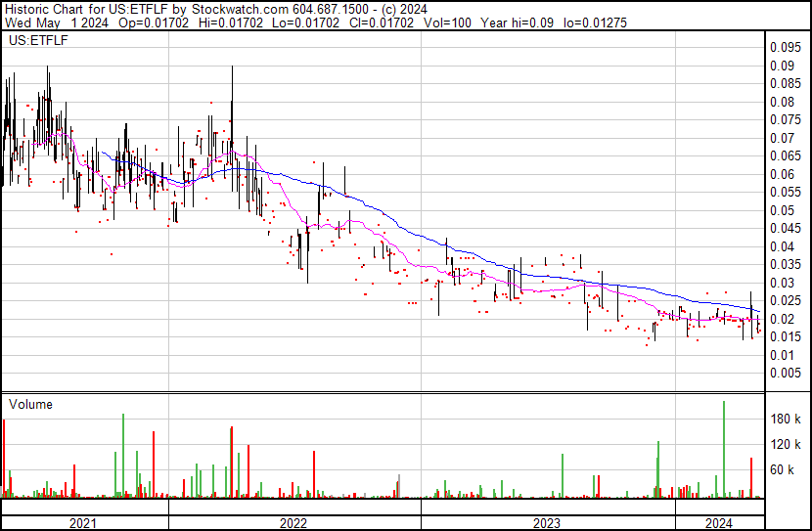The width and height of the screenshot is (812, 531).
Task: Click the 0.02 price axis label
Action: (x=781, y=319)
